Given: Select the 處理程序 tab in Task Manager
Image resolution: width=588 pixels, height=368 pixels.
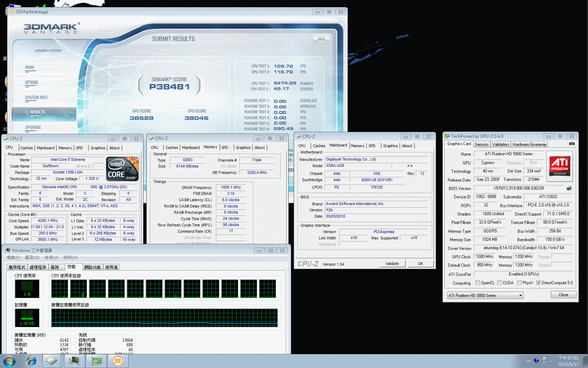Looking at the screenshot, I should point(38,267).
